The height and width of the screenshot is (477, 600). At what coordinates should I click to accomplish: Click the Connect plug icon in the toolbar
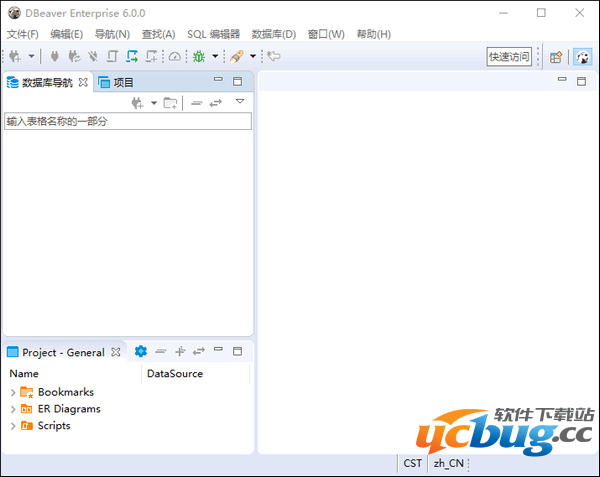[x=55, y=57]
